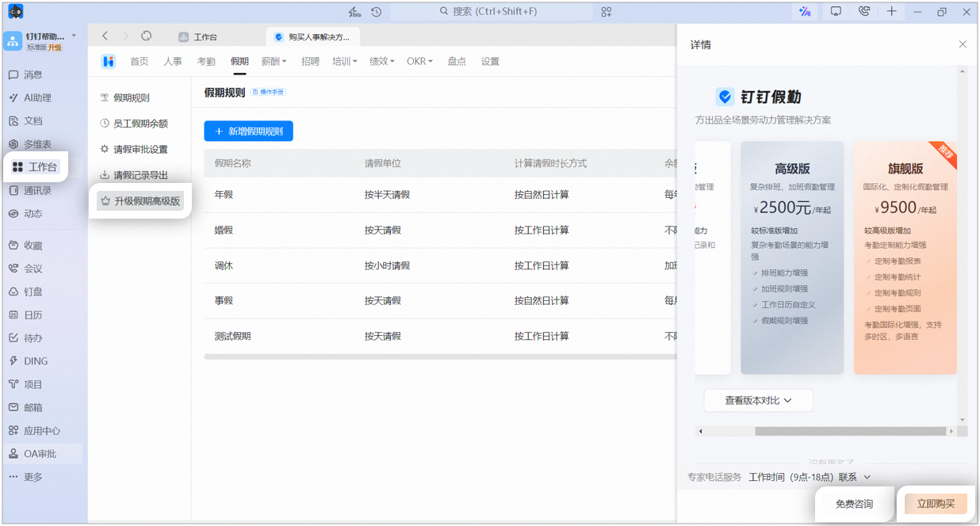Show 更多 more sidebar items
The image size is (980, 526).
[x=25, y=477]
